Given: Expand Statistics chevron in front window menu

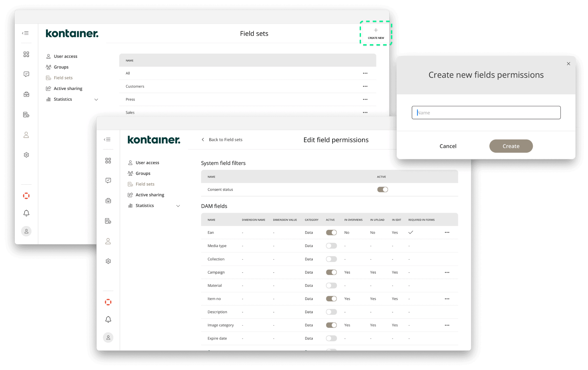Looking at the screenshot, I should pos(178,206).
